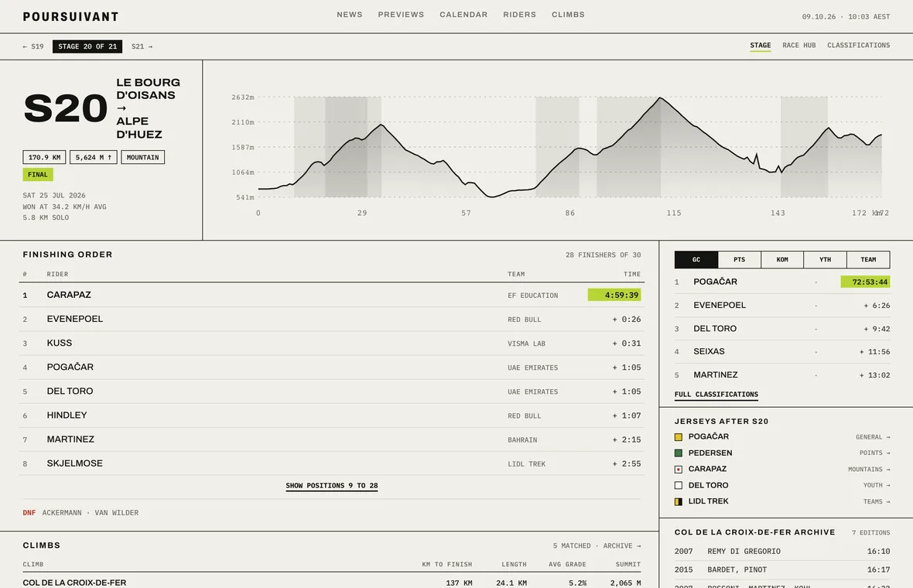Click the Time column header in finishing order
Viewport: 913px width, 588px height.
tap(632, 274)
